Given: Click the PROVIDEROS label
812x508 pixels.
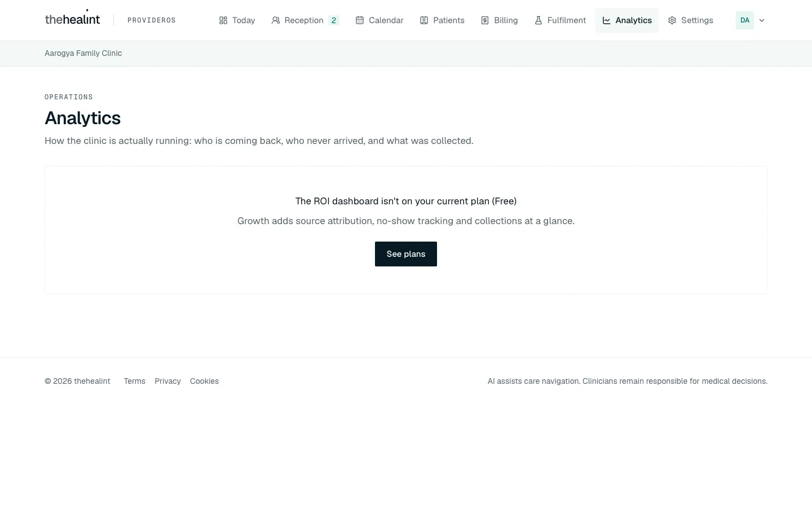Looking at the screenshot, I should pos(152,20).
